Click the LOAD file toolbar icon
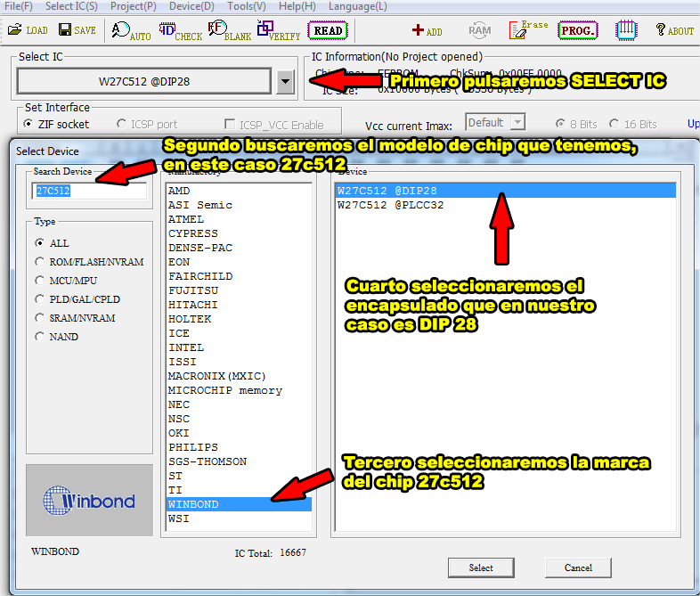This screenshot has width=700, height=596. 27,30
